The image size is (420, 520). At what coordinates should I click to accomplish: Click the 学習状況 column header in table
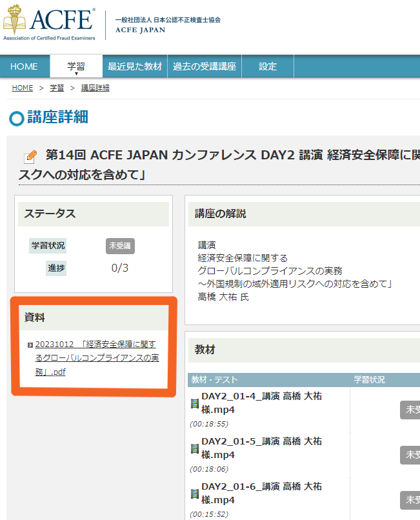coord(369,380)
